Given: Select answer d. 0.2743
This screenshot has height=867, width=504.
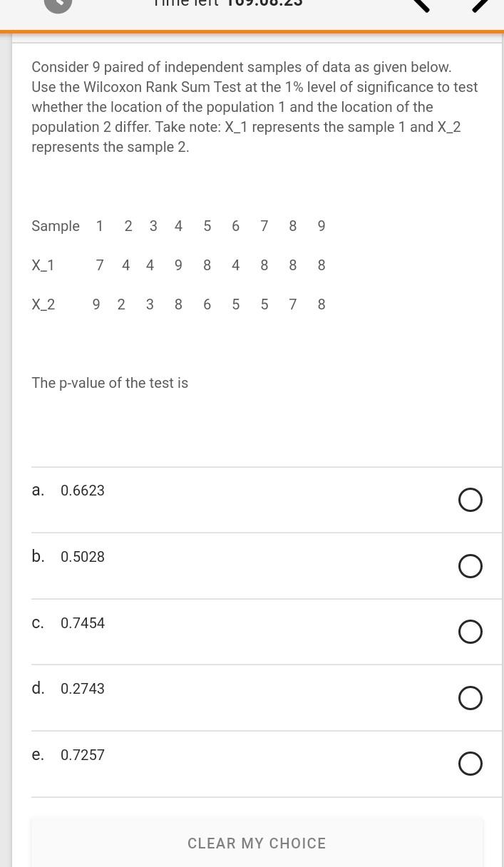Looking at the screenshot, I should click(x=470, y=698).
